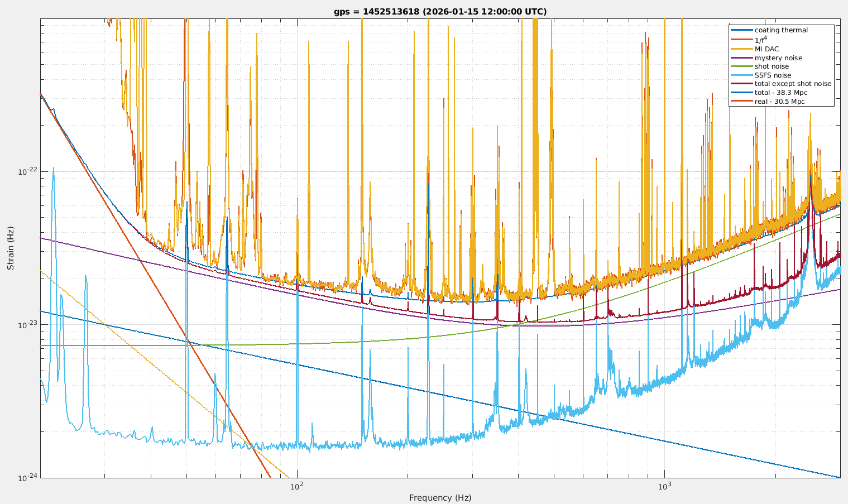Viewport: 848px width, 504px height.
Task: Click the '1/f⁴' legend entry text
Action: [x=761, y=39]
